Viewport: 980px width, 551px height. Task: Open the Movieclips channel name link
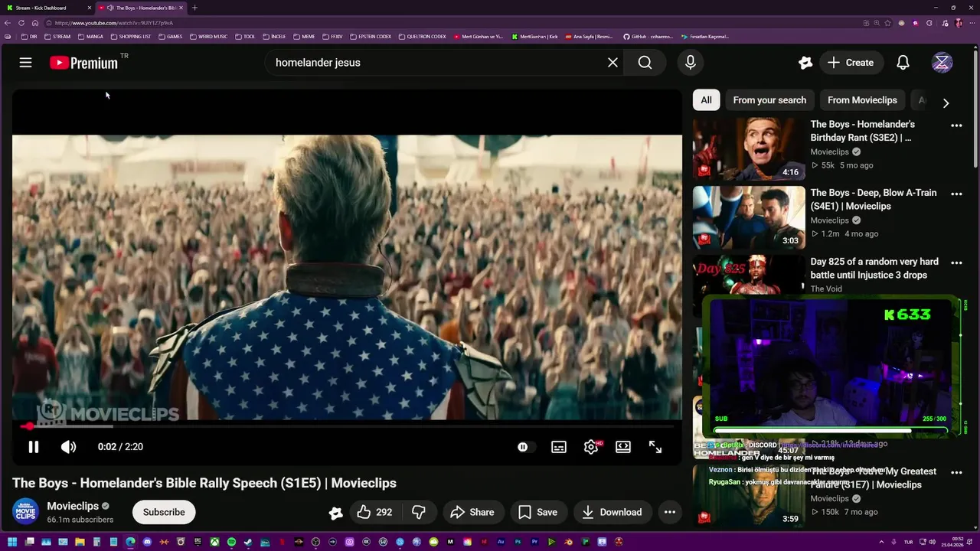click(73, 506)
